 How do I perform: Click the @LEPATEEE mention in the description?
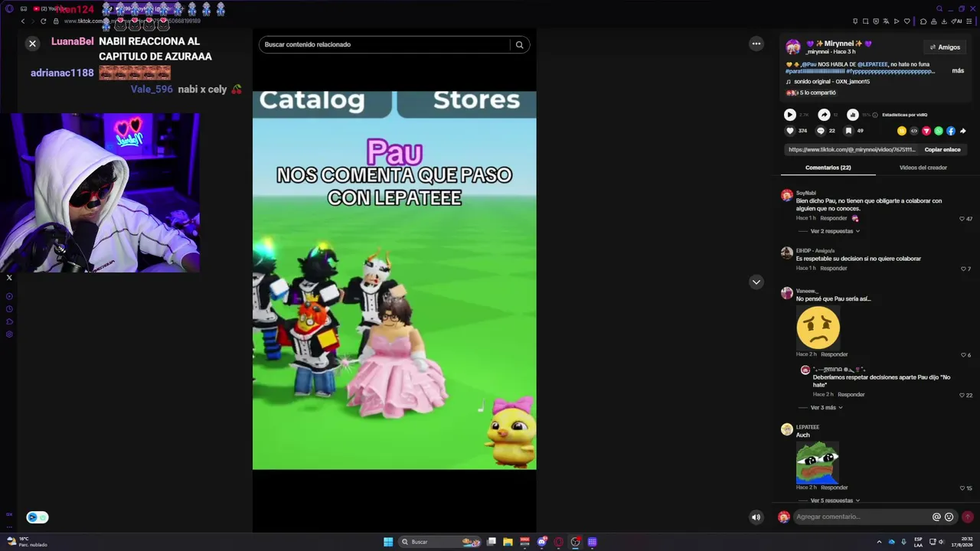(x=873, y=64)
